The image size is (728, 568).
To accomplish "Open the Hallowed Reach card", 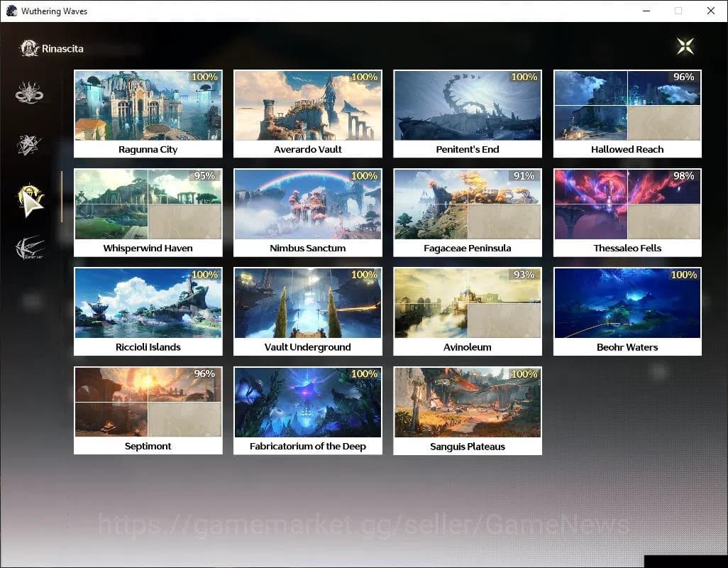I will click(627, 114).
